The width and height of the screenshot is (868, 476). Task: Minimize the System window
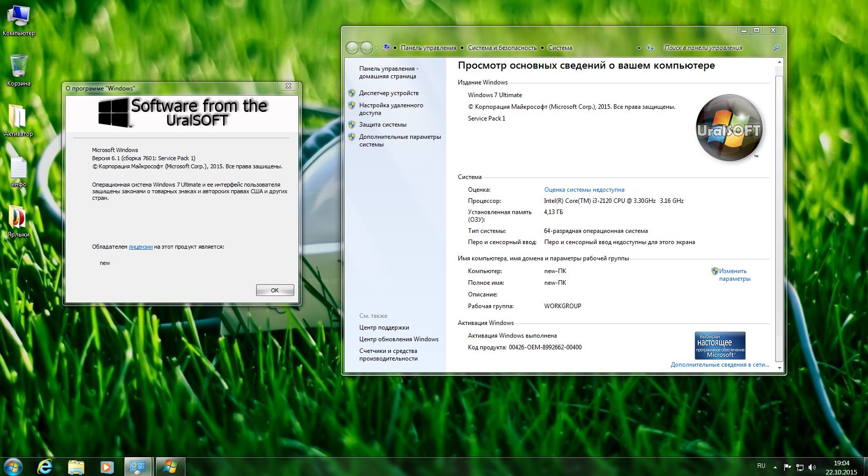click(x=744, y=31)
